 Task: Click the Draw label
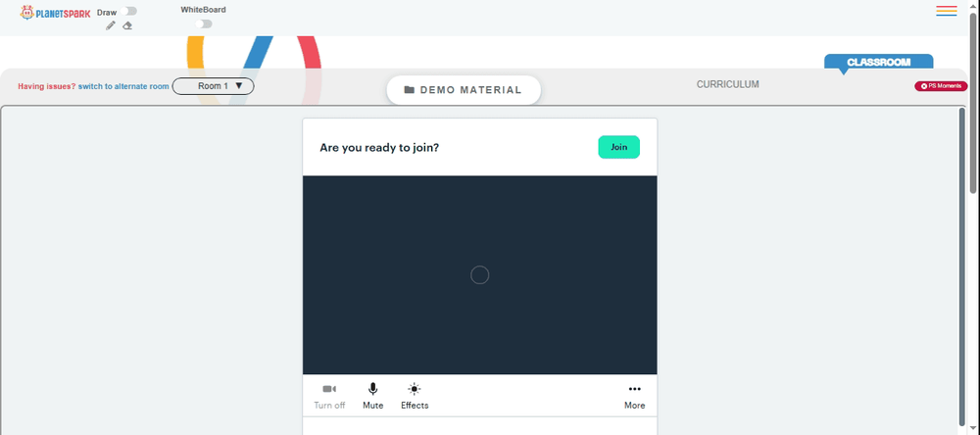click(107, 13)
